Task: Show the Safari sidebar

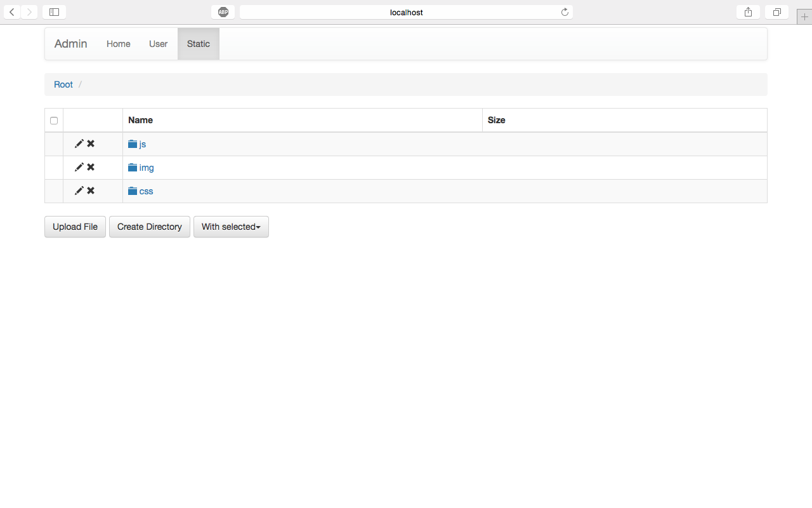Action: [54, 12]
